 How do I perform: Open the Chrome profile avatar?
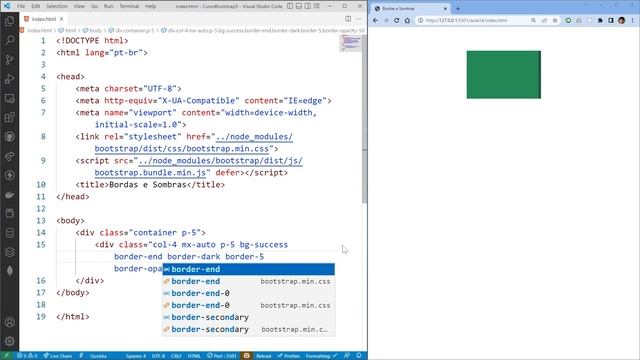[x=621, y=20]
